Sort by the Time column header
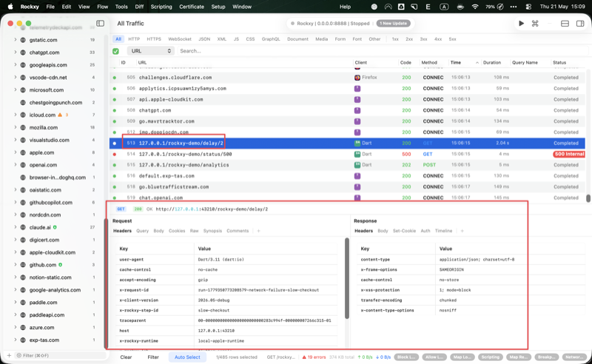Screen dimensions: 592x364 (464, 63)
